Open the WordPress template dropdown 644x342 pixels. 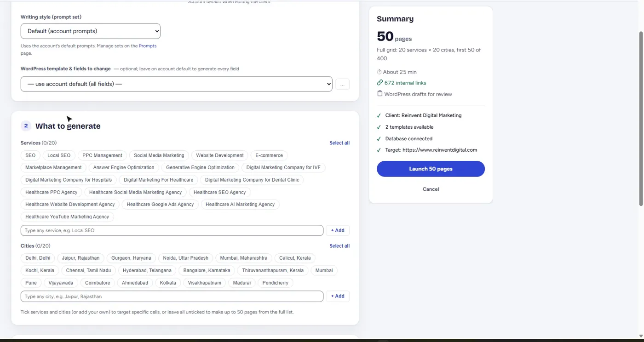pos(176,84)
